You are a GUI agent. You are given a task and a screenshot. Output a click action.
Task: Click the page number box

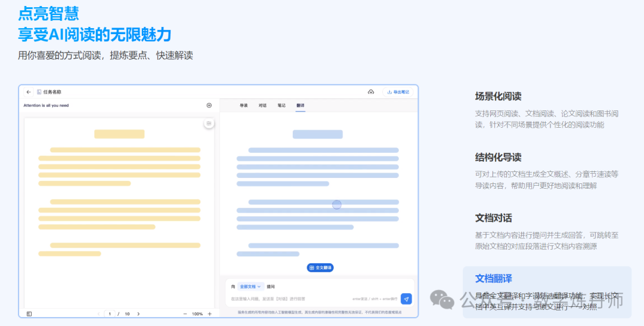[x=110, y=313]
